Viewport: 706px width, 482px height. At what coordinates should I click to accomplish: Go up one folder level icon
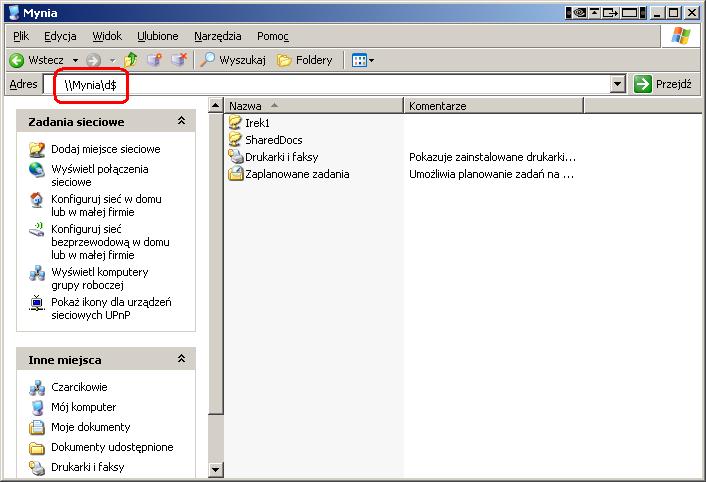pos(131,59)
